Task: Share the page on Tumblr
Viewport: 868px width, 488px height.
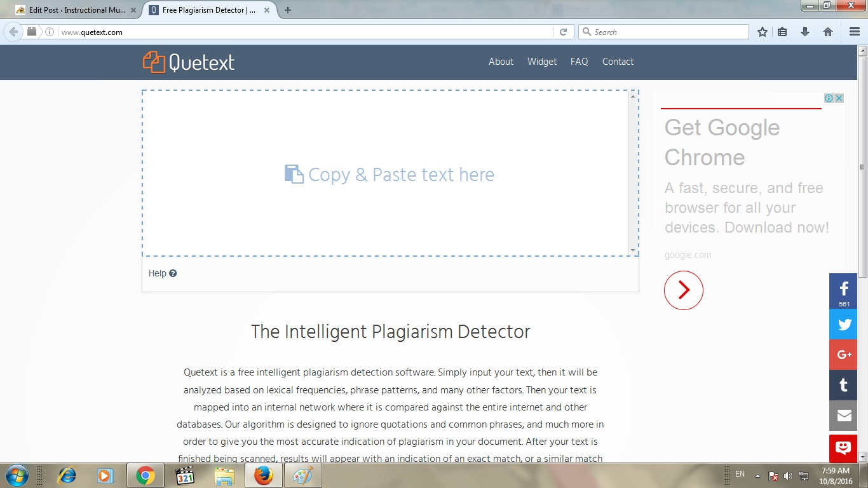Action: coord(844,385)
